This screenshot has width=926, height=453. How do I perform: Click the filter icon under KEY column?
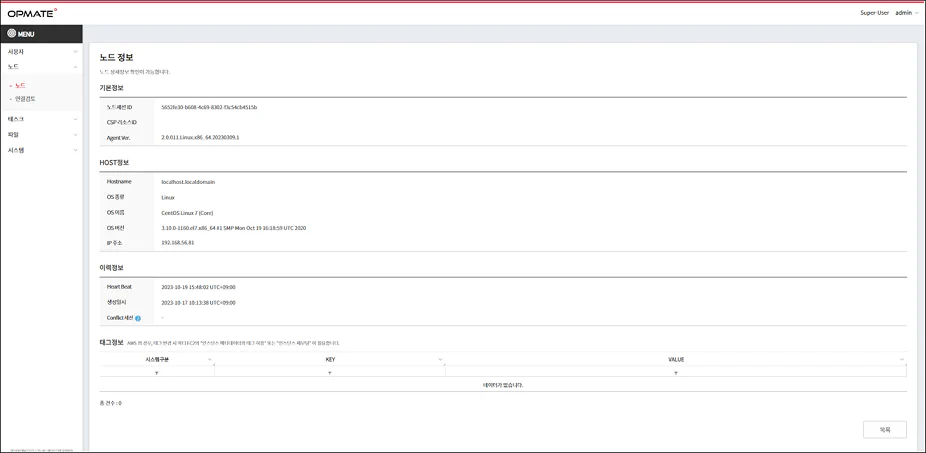coord(330,373)
